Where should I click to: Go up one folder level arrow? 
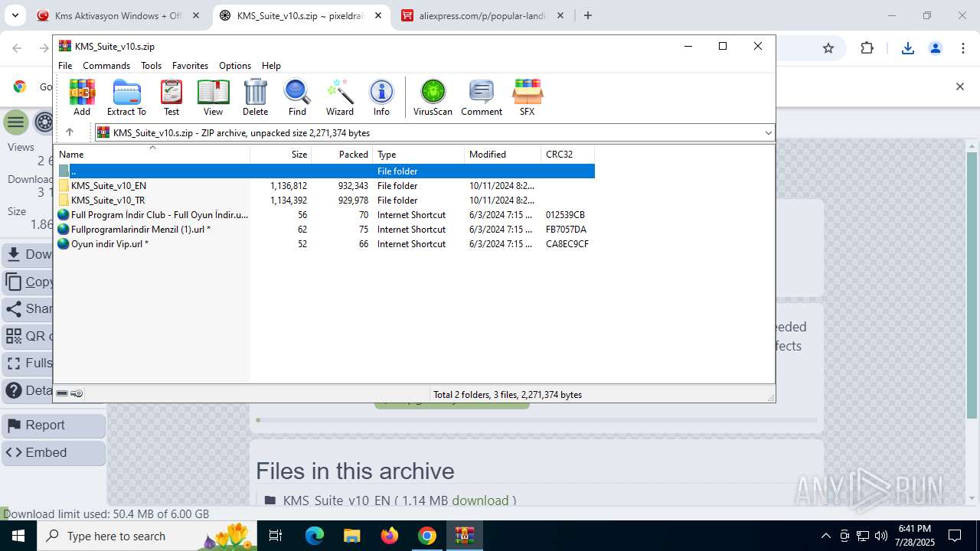pyautogui.click(x=70, y=132)
